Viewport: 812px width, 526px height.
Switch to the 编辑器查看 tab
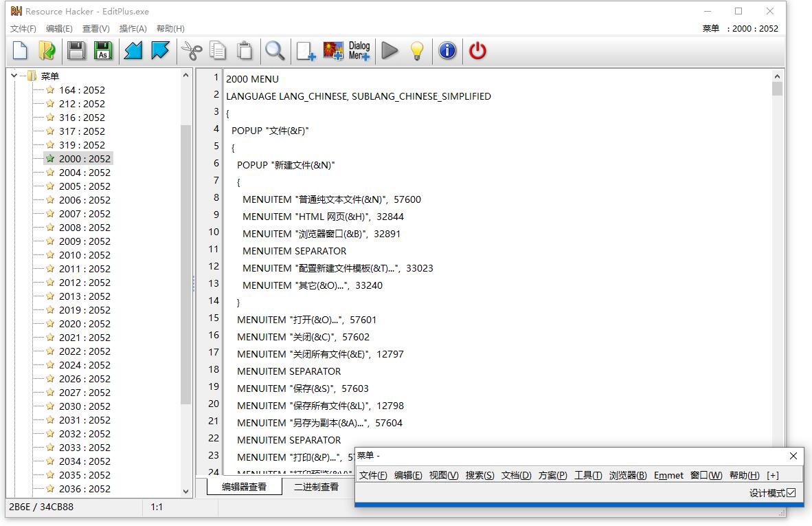pyautogui.click(x=244, y=487)
